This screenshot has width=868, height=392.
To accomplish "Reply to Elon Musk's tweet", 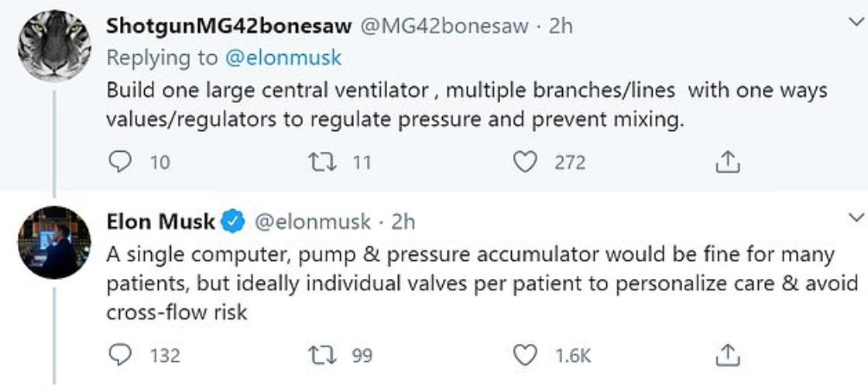I will 119,355.
